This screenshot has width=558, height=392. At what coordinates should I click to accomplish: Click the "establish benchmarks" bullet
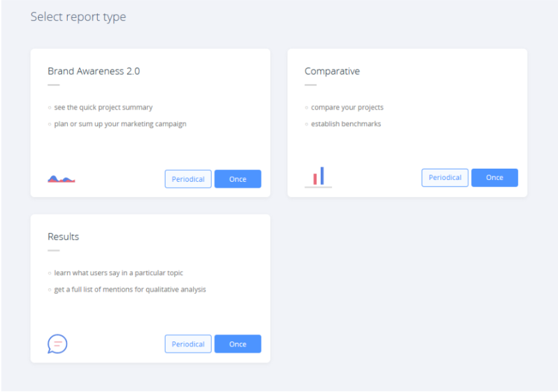(346, 124)
